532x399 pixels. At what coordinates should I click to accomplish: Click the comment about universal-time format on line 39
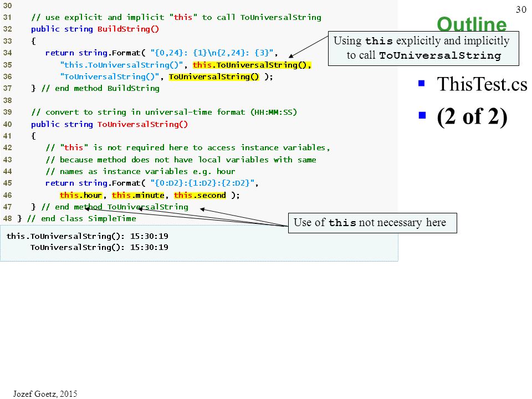pyautogui.click(x=164, y=112)
